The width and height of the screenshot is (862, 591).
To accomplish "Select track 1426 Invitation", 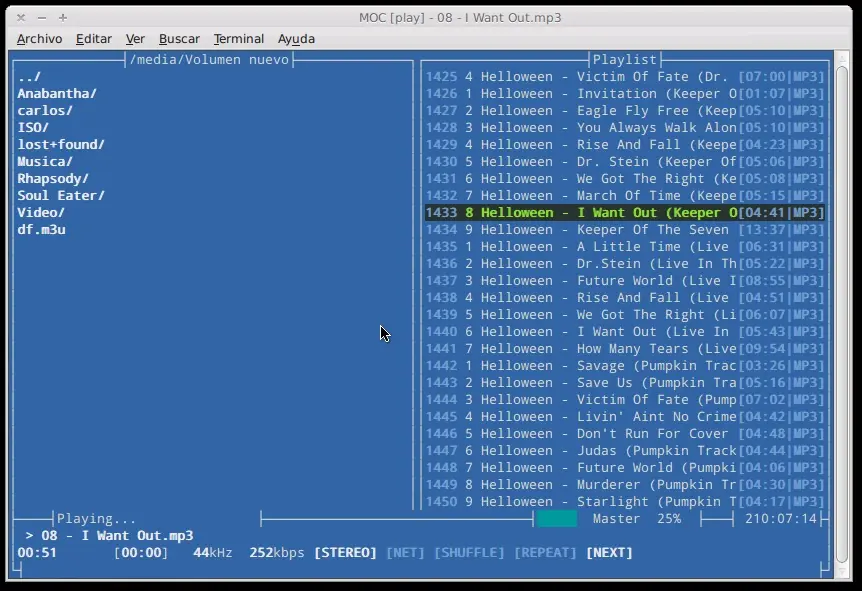I will (x=625, y=93).
